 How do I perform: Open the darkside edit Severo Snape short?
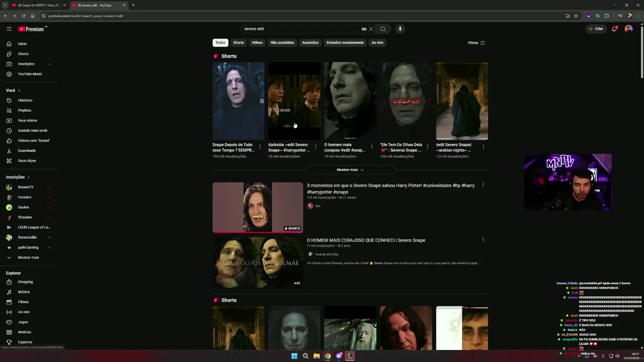tap(294, 101)
